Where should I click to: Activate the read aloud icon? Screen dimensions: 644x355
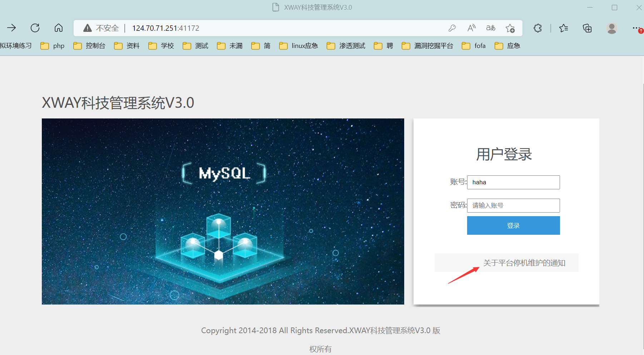[x=472, y=28]
